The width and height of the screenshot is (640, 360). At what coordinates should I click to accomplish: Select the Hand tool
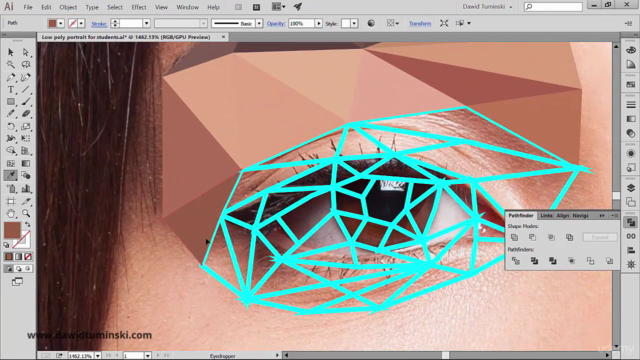pyautogui.click(x=11, y=213)
